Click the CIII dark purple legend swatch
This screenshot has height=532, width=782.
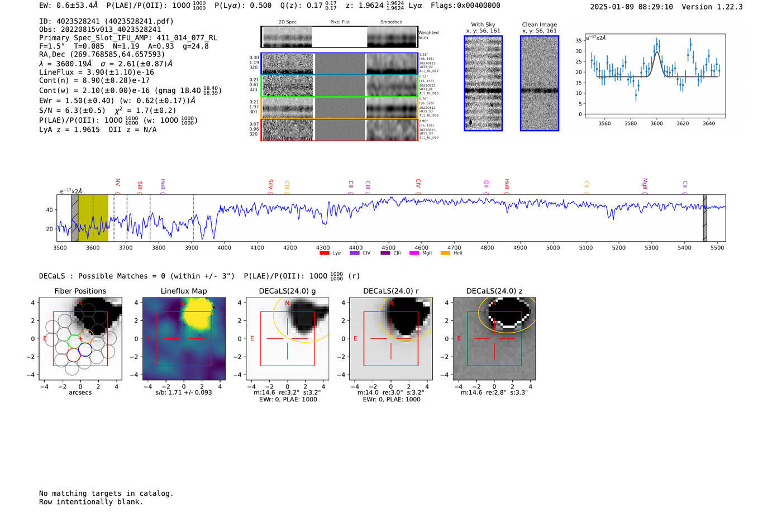(x=385, y=253)
